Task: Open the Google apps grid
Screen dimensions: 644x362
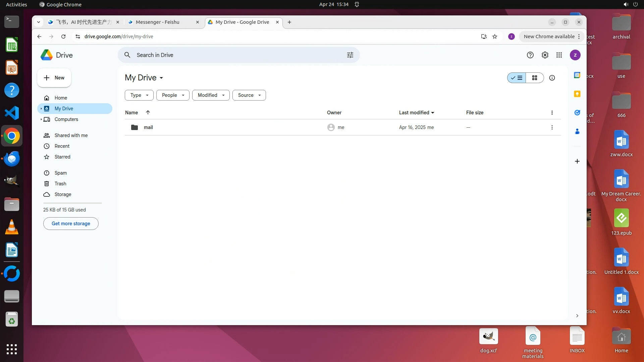Action: (559, 55)
